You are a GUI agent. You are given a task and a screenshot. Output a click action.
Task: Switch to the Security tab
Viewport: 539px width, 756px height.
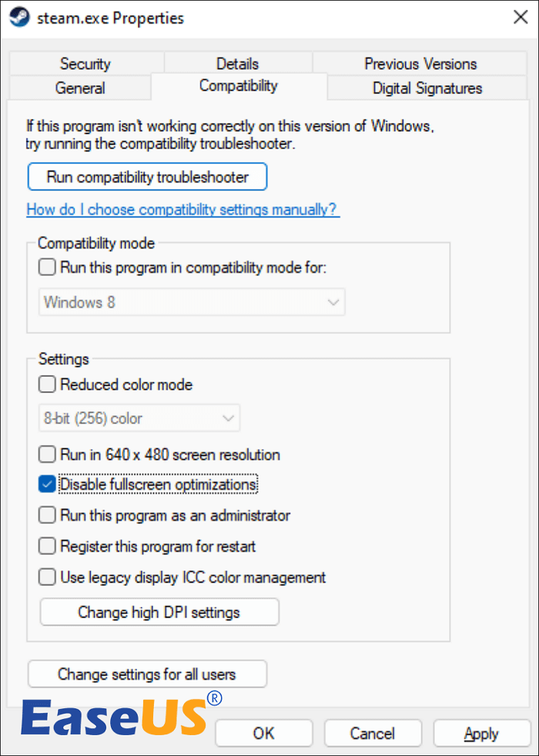point(85,64)
